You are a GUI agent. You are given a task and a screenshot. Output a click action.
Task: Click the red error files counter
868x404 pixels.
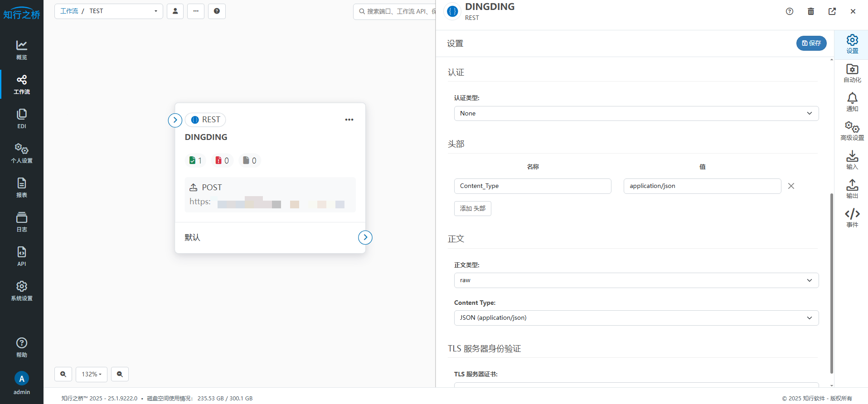pos(222,160)
